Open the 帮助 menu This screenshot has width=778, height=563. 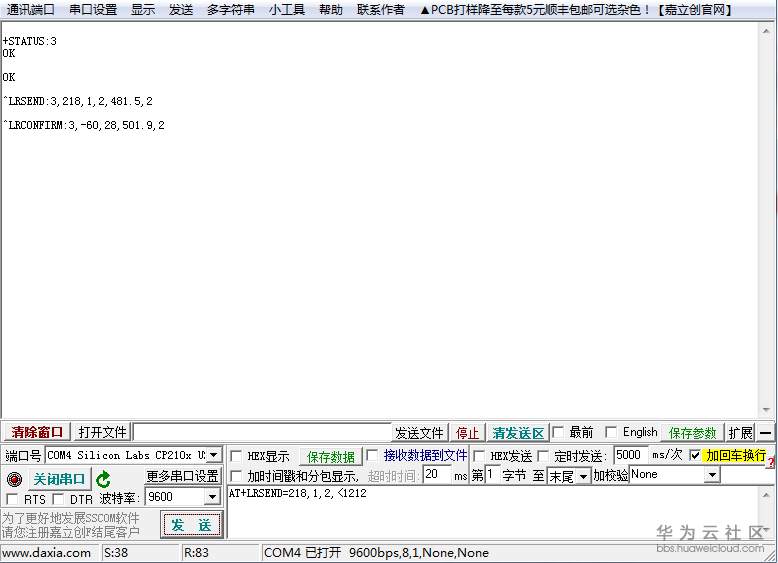point(331,9)
